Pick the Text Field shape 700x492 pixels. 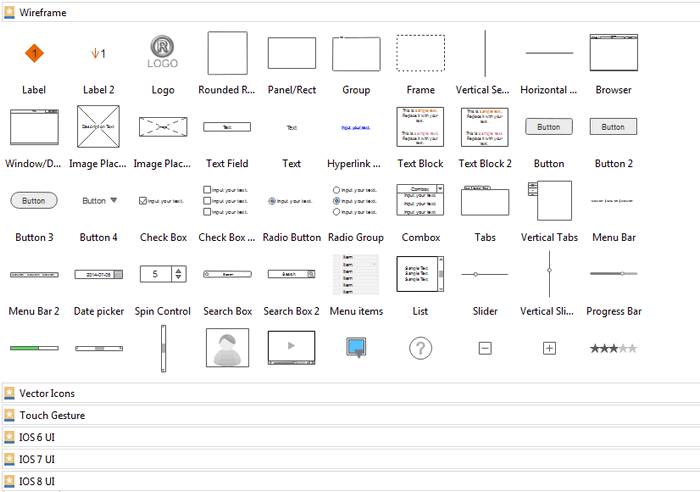[x=227, y=127]
